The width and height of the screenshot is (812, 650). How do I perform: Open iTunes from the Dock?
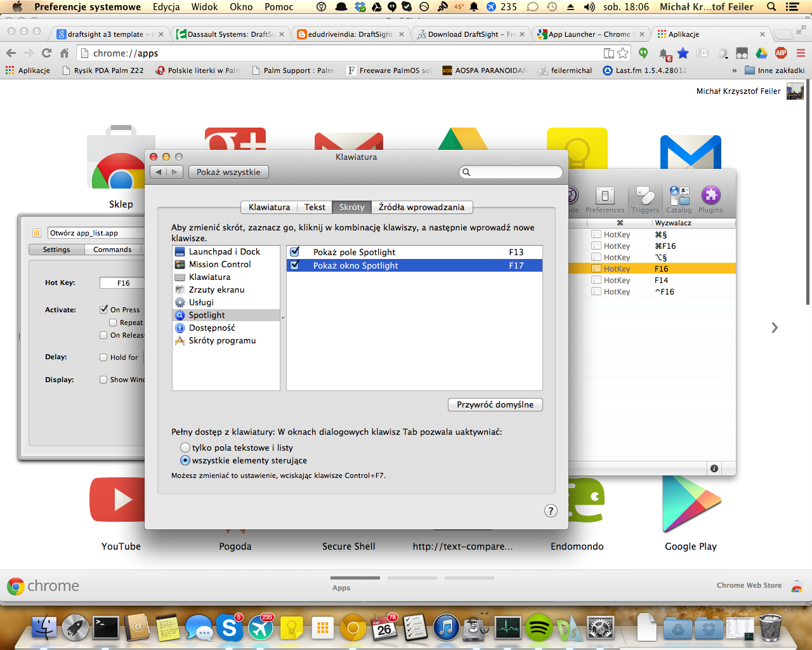446,628
